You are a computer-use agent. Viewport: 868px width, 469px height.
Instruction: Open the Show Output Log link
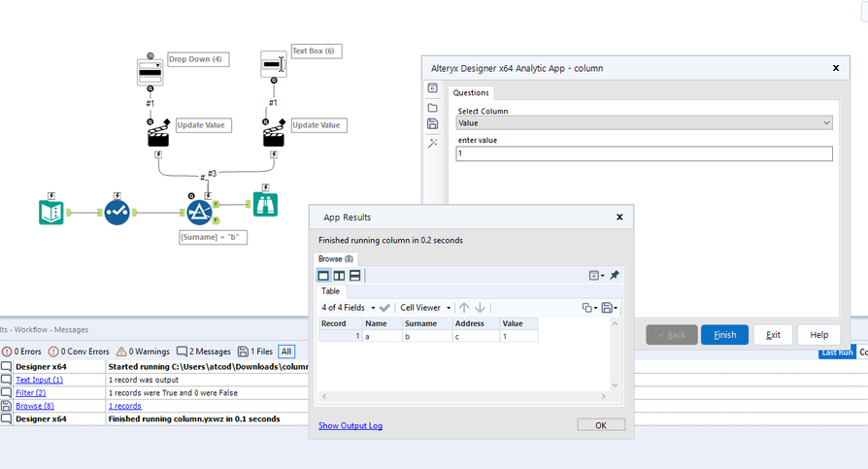click(x=351, y=426)
